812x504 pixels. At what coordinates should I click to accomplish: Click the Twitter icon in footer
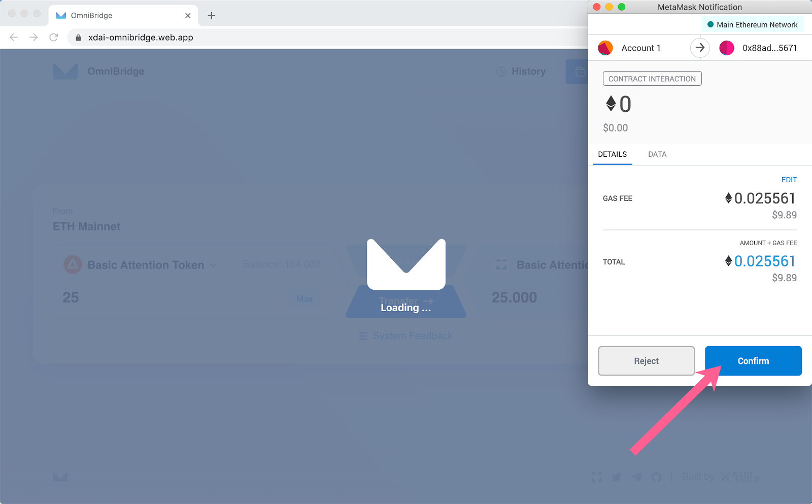[x=617, y=477]
